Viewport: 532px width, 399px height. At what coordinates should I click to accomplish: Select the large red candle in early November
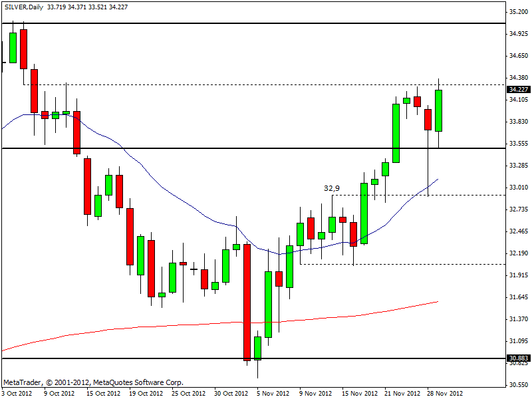(x=247, y=302)
